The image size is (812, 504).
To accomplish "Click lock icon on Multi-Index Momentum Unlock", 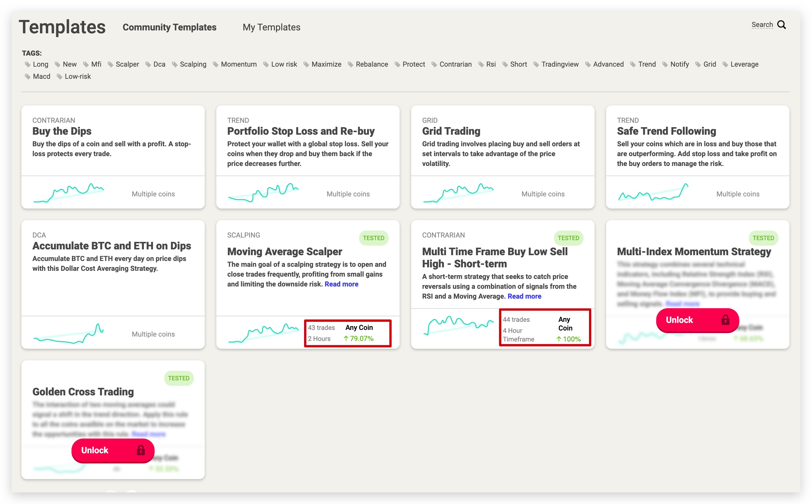I will tap(725, 320).
